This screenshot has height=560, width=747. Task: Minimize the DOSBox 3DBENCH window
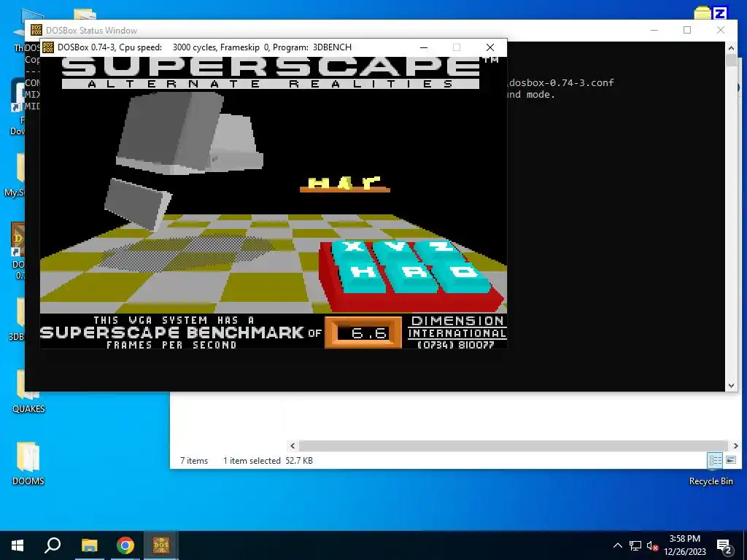click(x=424, y=47)
